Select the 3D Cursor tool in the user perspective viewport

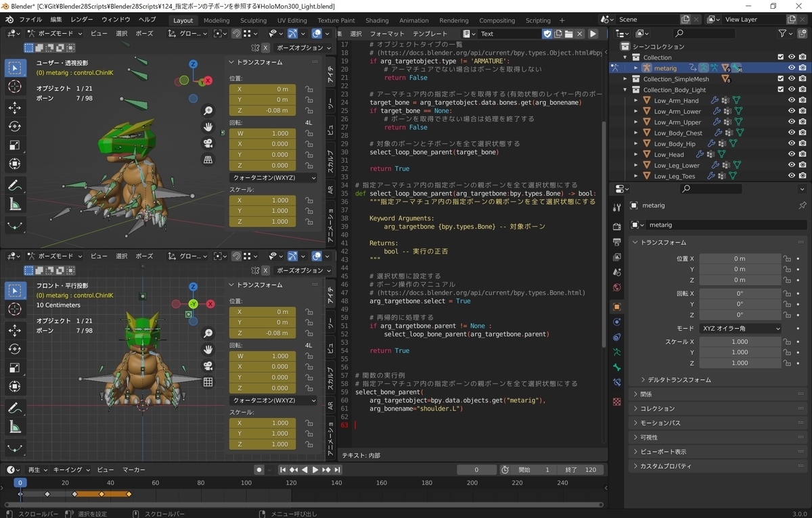(x=15, y=87)
